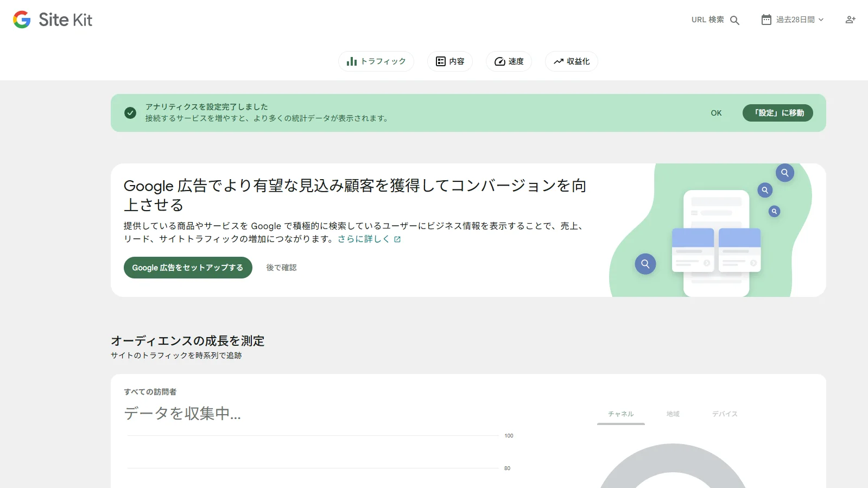Open the 過去28日間 date range dropdown
The height and width of the screenshot is (488, 868).
coord(793,20)
